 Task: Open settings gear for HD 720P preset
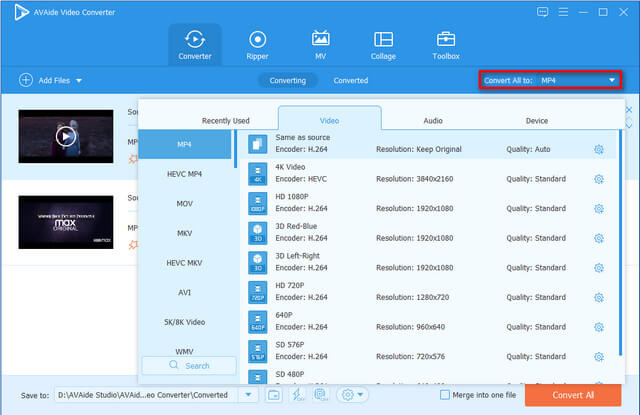click(x=599, y=297)
